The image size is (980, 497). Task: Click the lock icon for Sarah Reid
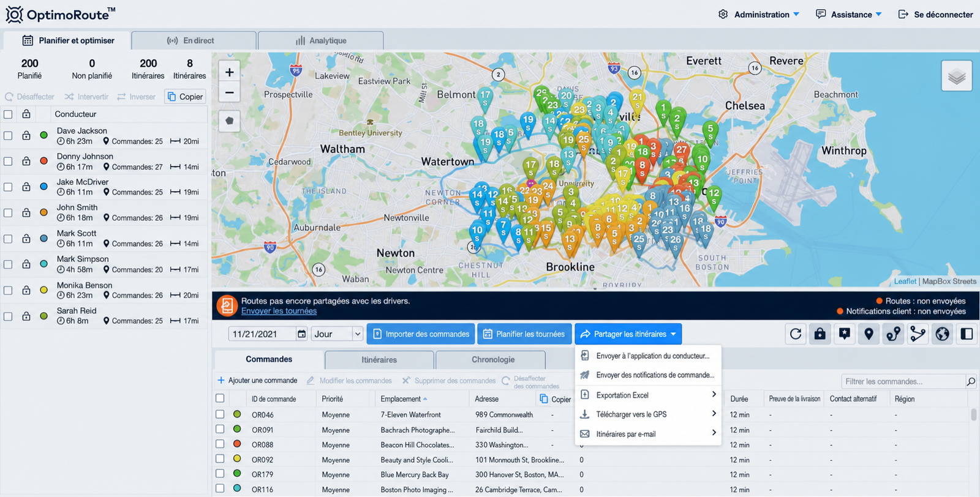tap(26, 316)
